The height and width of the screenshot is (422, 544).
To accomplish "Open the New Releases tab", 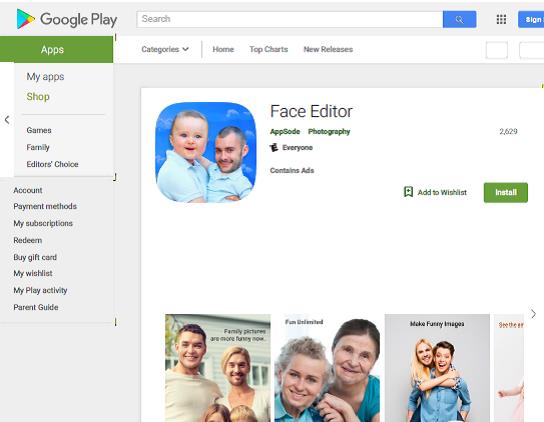I will (x=328, y=49).
